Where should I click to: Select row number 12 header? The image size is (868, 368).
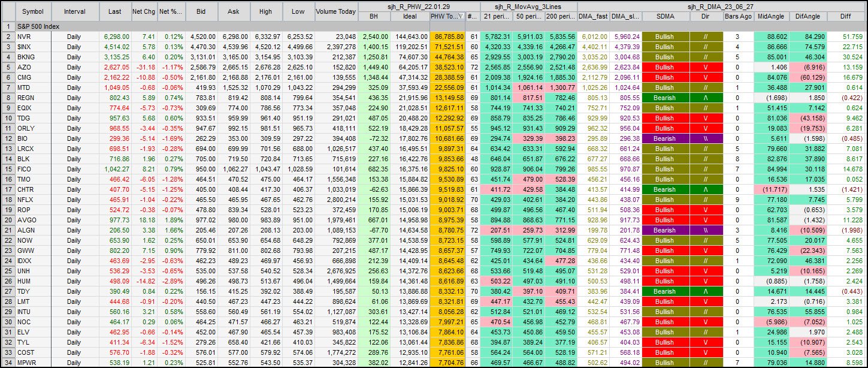8,138
